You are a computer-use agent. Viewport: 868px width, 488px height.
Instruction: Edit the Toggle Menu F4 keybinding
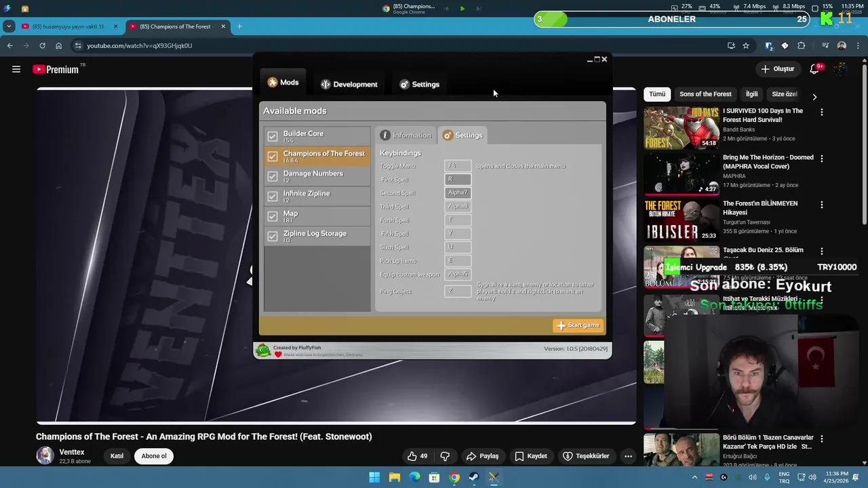pos(458,165)
